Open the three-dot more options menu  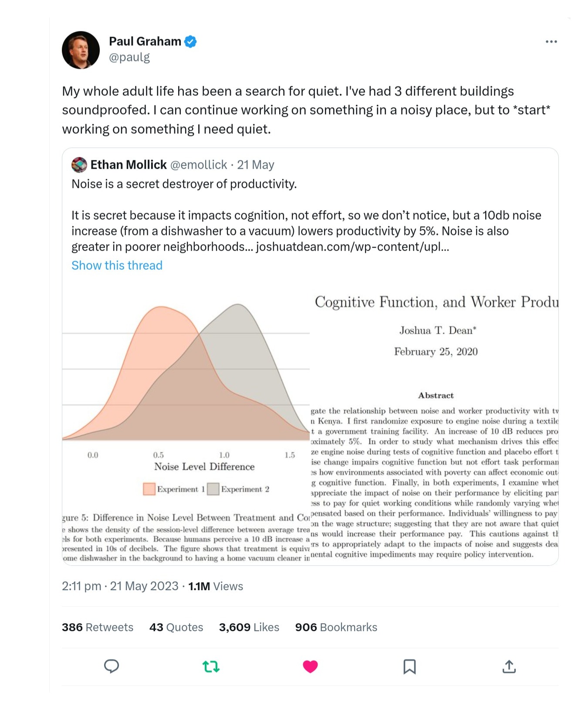(x=551, y=42)
